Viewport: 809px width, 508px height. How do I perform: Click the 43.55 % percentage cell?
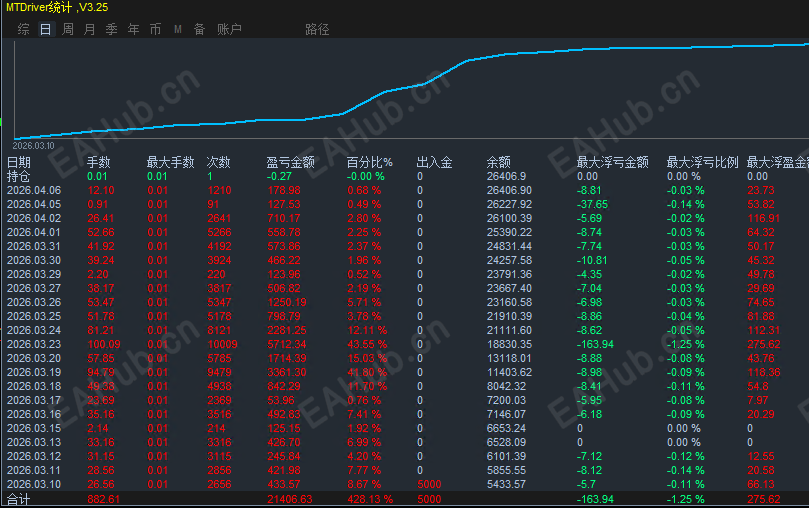point(367,344)
